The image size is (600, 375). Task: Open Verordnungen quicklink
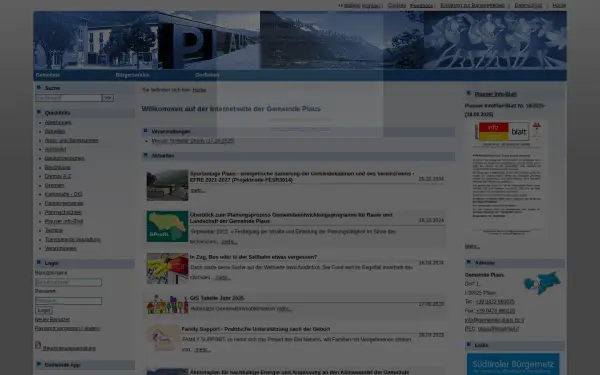pos(60,248)
